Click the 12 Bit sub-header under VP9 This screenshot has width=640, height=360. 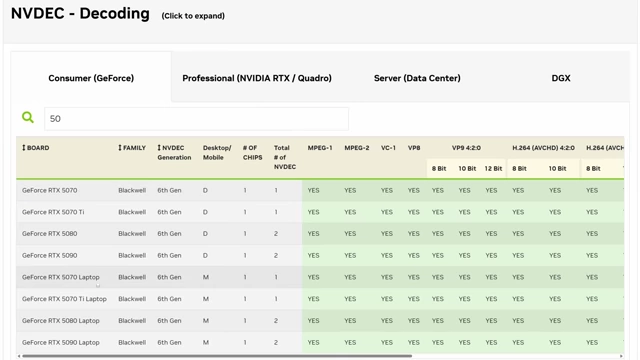pos(493,168)
